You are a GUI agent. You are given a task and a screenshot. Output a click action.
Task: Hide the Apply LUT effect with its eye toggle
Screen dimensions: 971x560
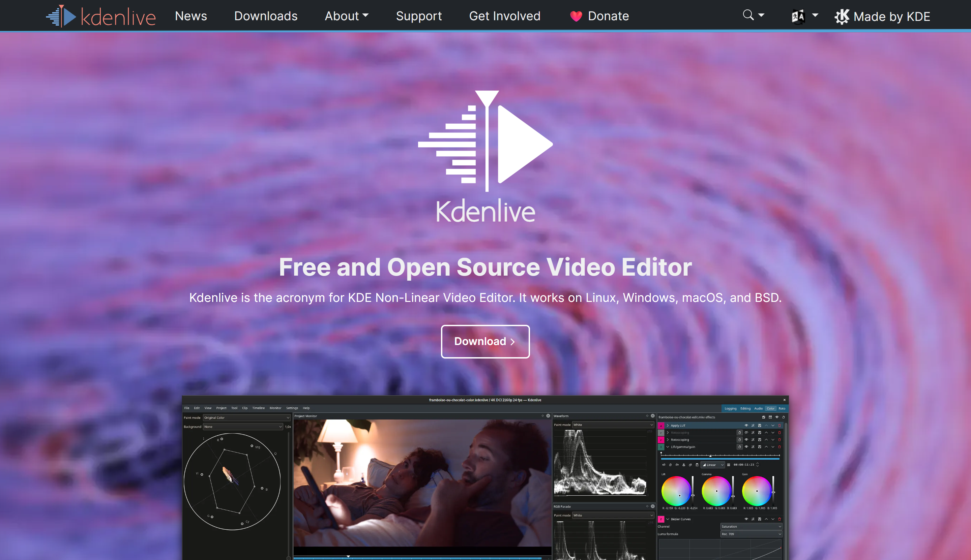pyautogui.click(x=746, y=425)
